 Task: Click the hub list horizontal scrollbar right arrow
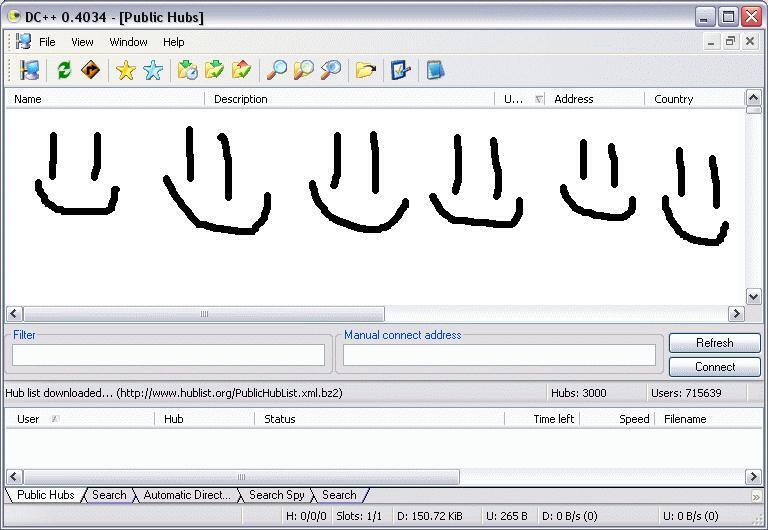736,314
